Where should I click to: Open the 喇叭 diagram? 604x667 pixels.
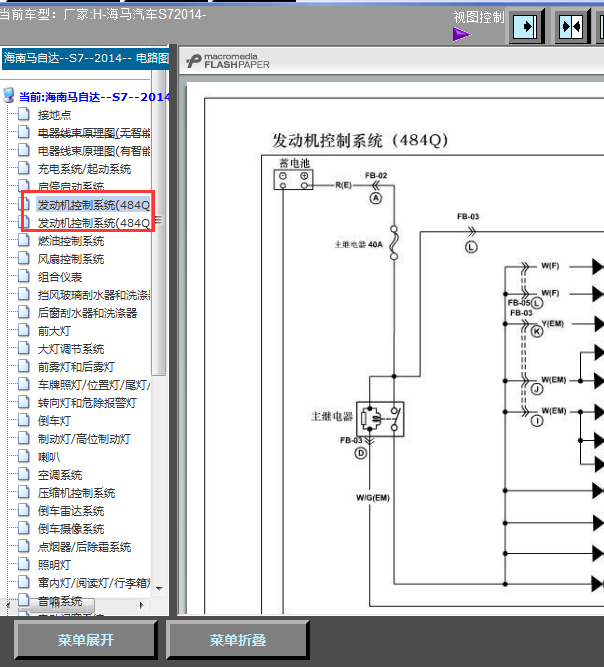pos(49,457)
